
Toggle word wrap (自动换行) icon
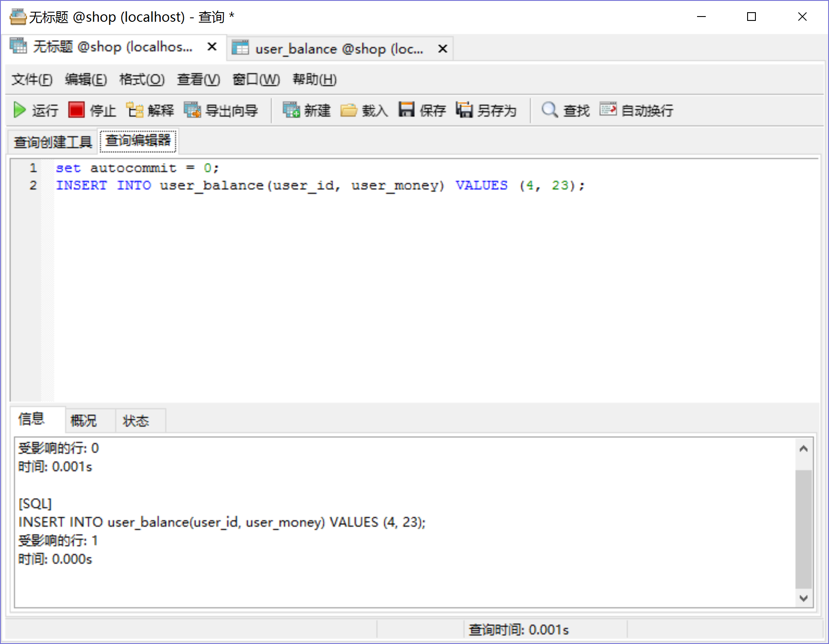coord(608,109)
